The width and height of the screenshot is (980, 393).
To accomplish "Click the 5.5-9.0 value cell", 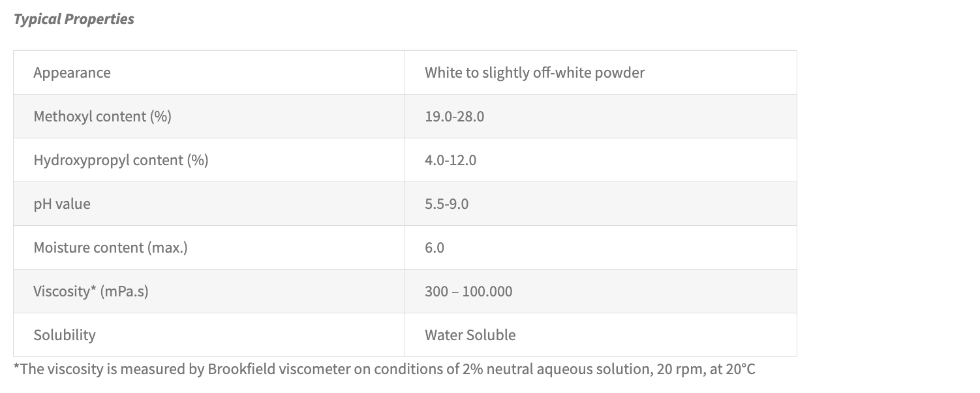I will click(446, 204).
